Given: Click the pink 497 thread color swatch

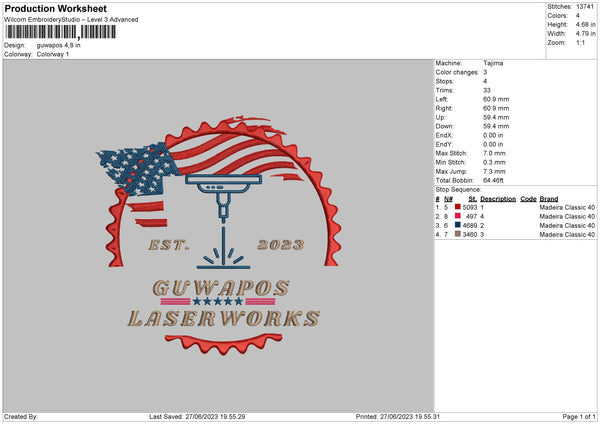Looking at the screenshot, I should (x=458, y=216).
